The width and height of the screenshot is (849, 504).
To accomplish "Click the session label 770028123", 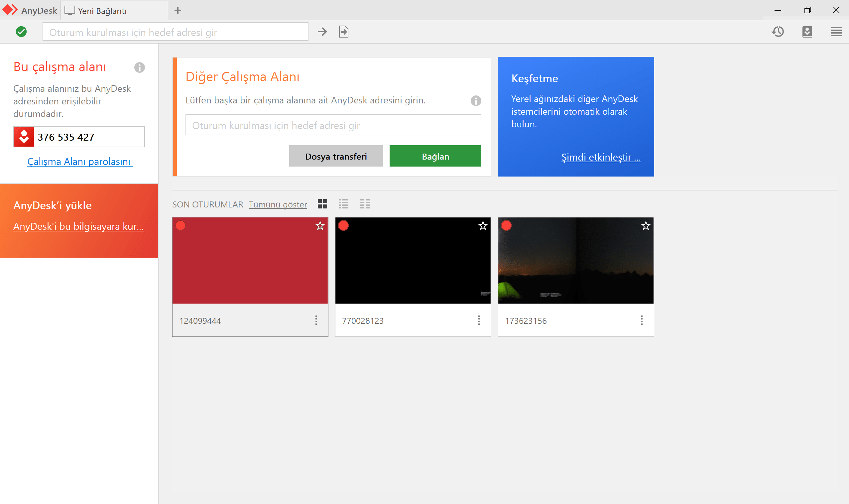I will pos(363,321).
